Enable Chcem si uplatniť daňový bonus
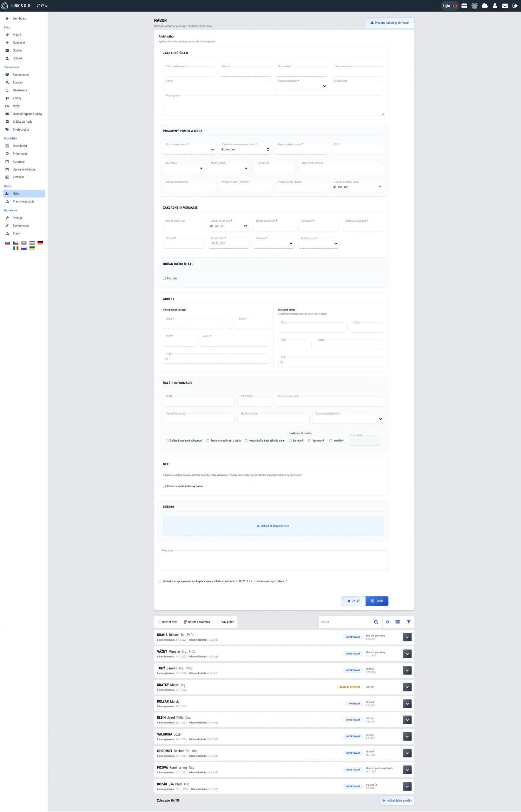 pyautogui.click(x=164, y=486)
